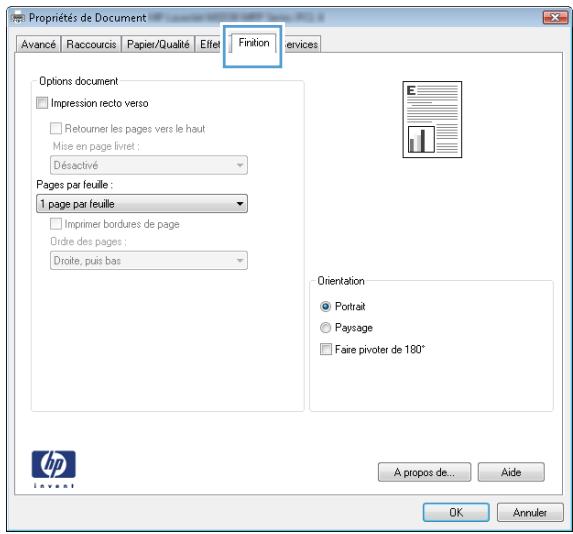Click the A propos de... button
The width and height of the screenshot is (573, 534).
[424, 472]
